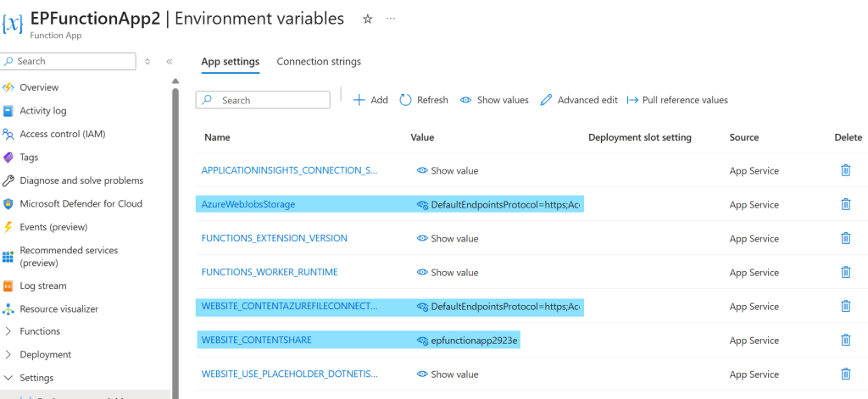This screenshot has width=868, height=399.
Task: Open the AzureWebJobsStorage setting link
Action: click(x=248, y=204)
